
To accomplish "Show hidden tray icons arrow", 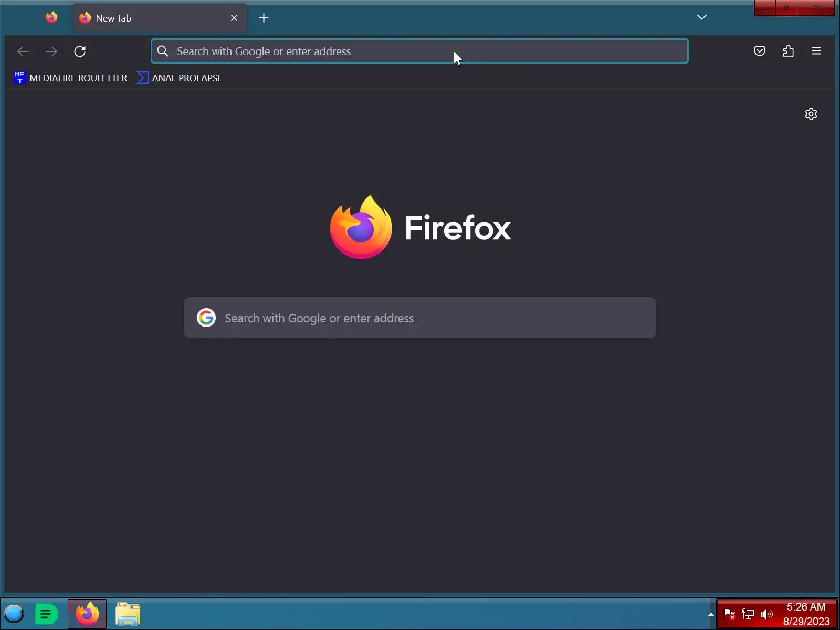I will click(711, 614).
